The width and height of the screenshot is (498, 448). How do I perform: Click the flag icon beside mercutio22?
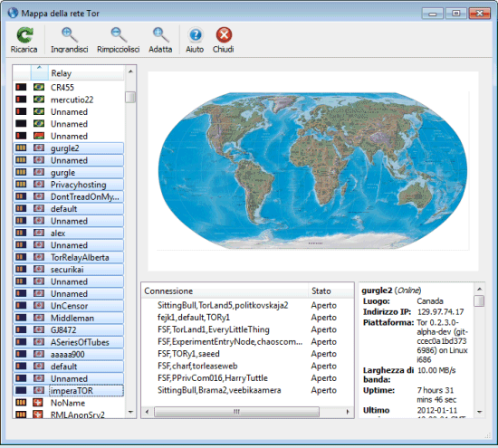[x=39, y=100]
